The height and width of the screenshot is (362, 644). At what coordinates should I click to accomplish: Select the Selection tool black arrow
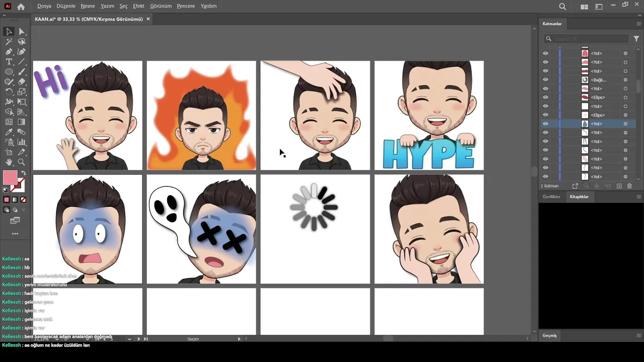pos(9,31)
